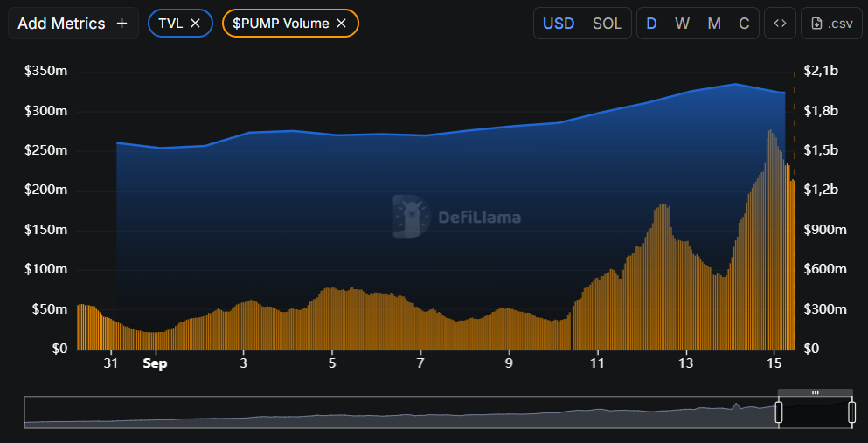Image resolution: width=868 pixels, height=443 pixels.
Task: Switch denomination to SOL
Action: pyautogui.click(x=608, y=24)
